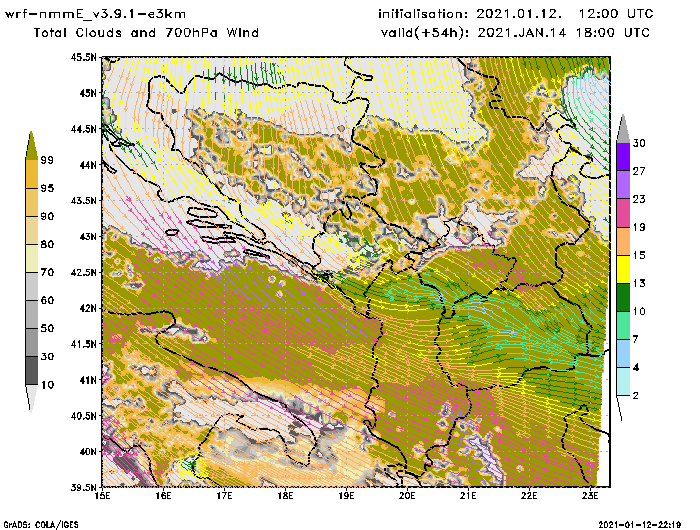Click the GrADS: COLA/IGES credit text
The width and height of the screenshot is (700, 530).
click(x=41, y=525)
